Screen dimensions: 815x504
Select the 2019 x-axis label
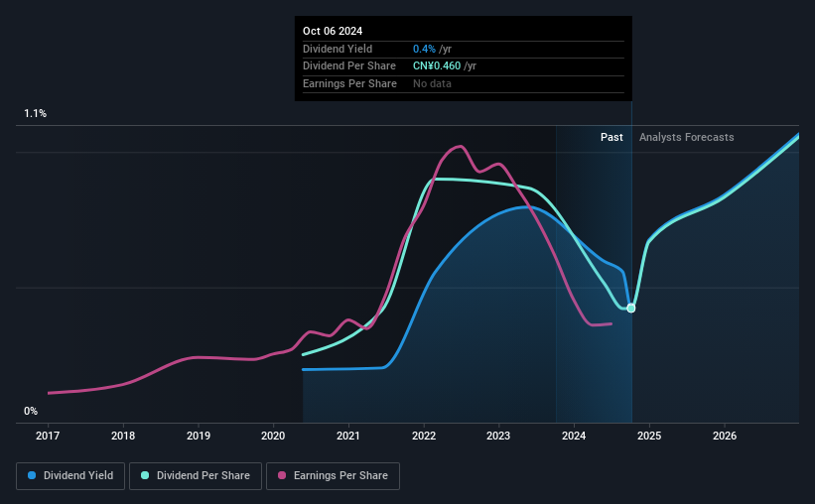click(198, 436)
